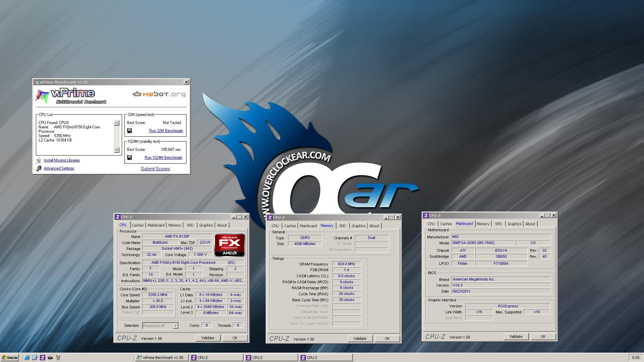Click the AMD FX processor logo in CPU-Z
Viewport: 644px width, 362px height.
click(230, 245)
